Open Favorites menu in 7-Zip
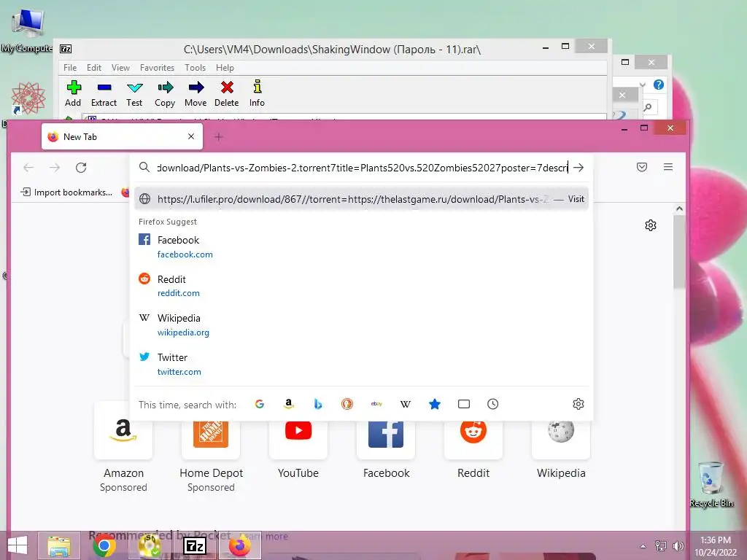Viewport: 747px width, 560px height. point(158,68)
